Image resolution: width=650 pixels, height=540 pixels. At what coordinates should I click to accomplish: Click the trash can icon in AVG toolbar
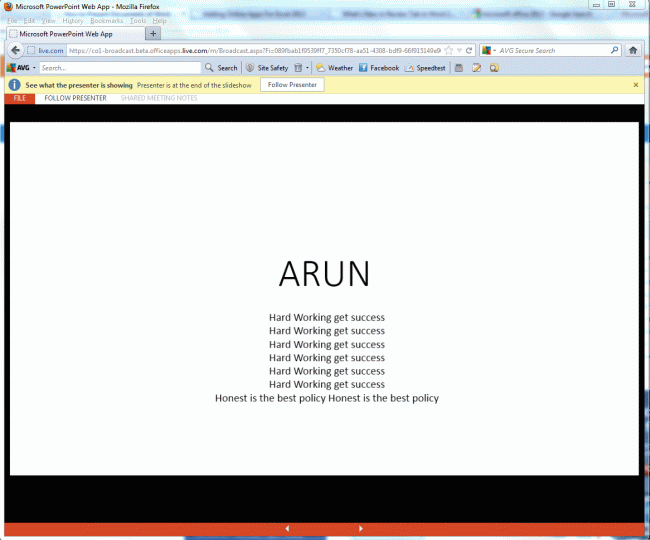click(x=298, y=68)
